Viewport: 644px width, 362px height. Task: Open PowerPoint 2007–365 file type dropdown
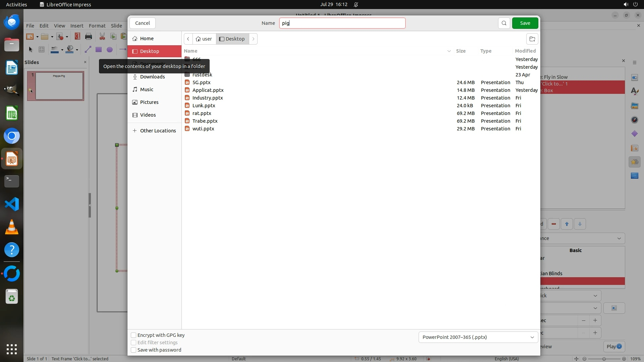478,337
